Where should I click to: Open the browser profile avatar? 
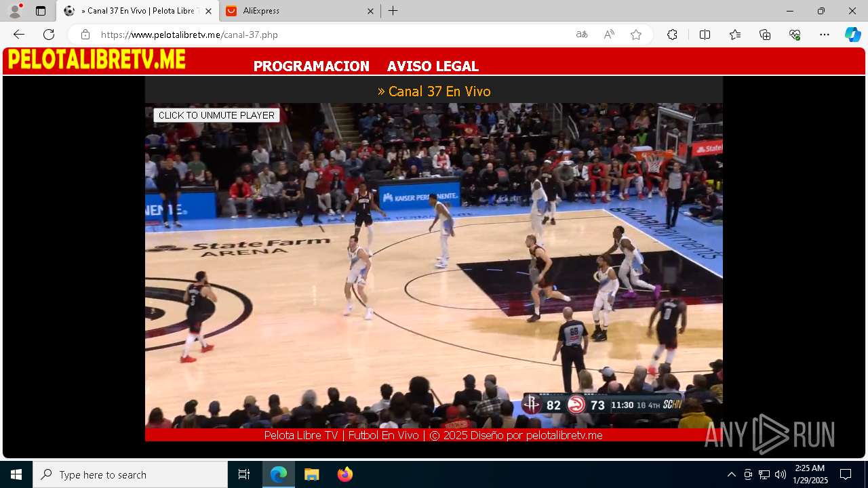pos(15,11)
